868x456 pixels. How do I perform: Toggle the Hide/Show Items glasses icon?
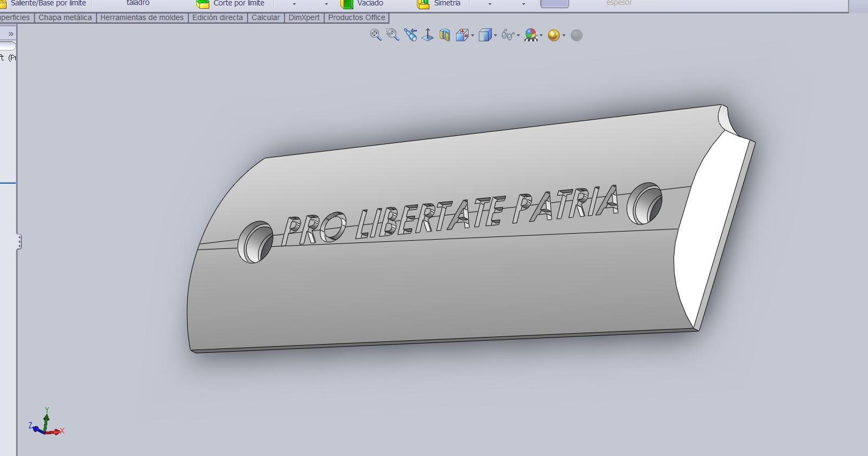point(508,35)
